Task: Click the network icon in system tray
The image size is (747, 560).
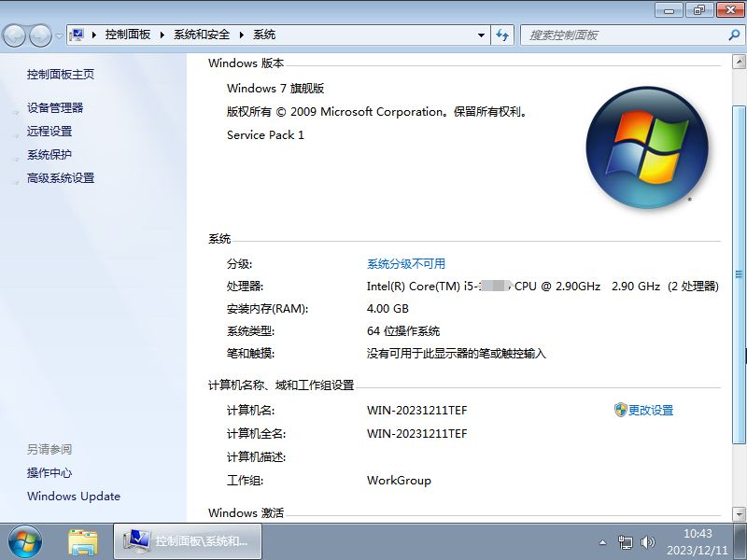Action: click(627, 541)
